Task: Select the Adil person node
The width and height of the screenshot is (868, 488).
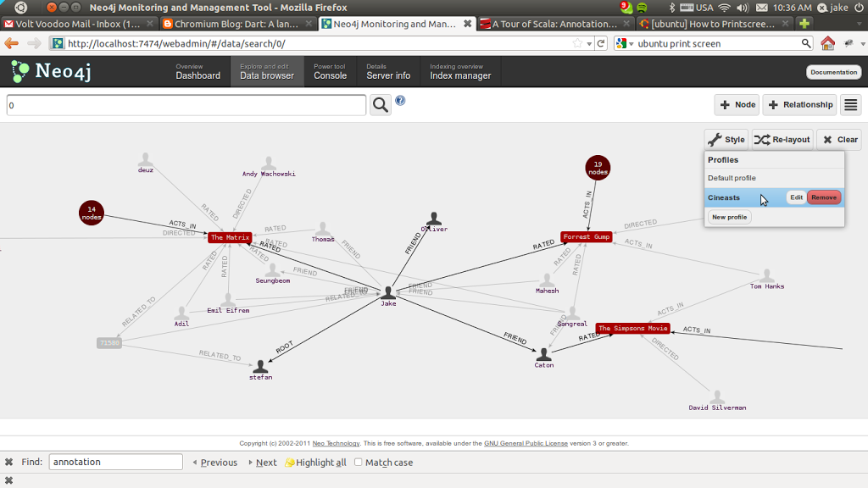Action: point(181,317)
